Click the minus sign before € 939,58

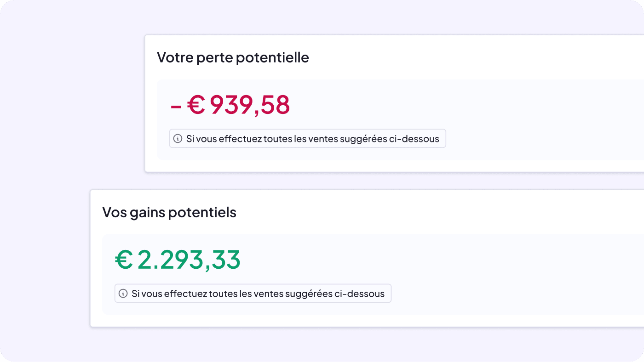coord(175,105)
